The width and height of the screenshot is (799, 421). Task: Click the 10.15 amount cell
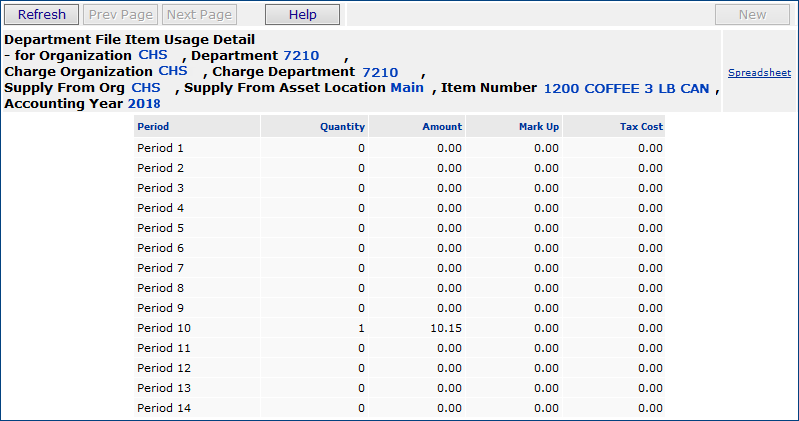point(445,328)
